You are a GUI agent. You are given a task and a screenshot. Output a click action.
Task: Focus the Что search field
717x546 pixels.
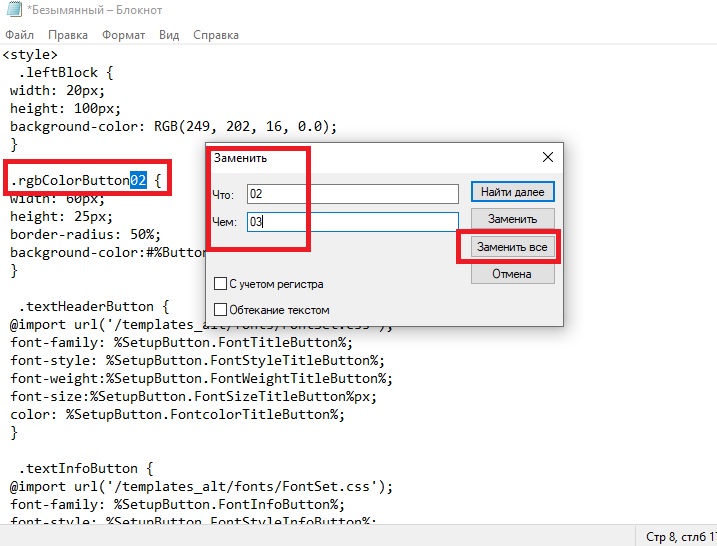click(x=353, y=194)
